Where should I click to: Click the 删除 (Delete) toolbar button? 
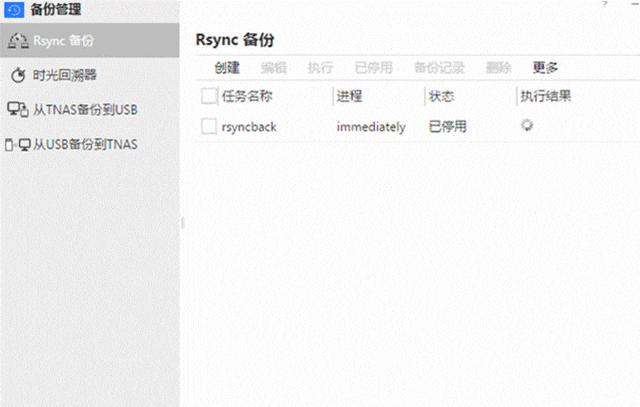498,68
